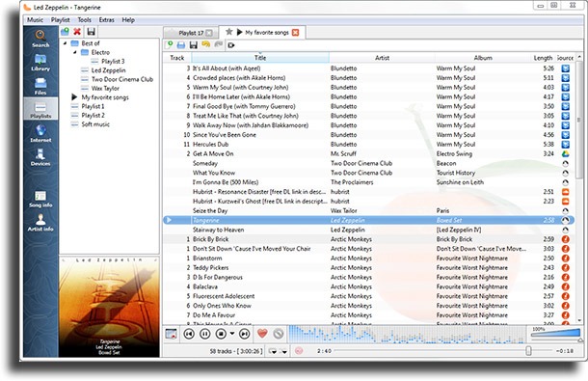Viewport: 588px width, 381px height.
Task: Open the shuffle mode dropdown in the status bar
Action: pos(283,351)
